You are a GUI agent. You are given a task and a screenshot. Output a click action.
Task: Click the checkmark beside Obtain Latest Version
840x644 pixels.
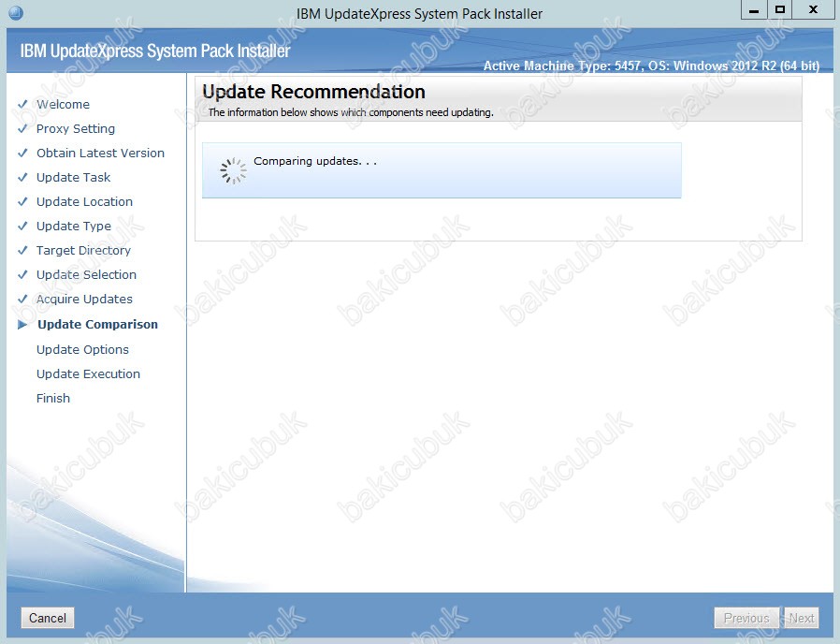point(22,153)
